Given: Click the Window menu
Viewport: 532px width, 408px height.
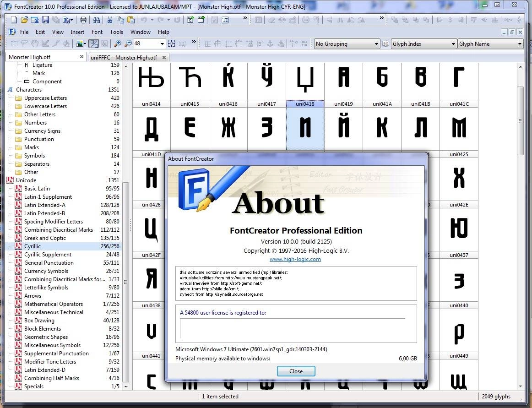Looking at the screenshot, I should click(x=141, y=32).
